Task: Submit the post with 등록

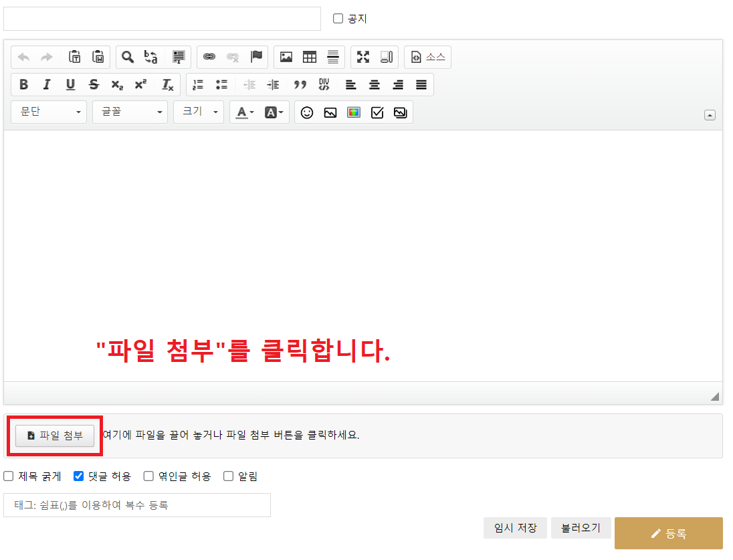Action: 669,533
